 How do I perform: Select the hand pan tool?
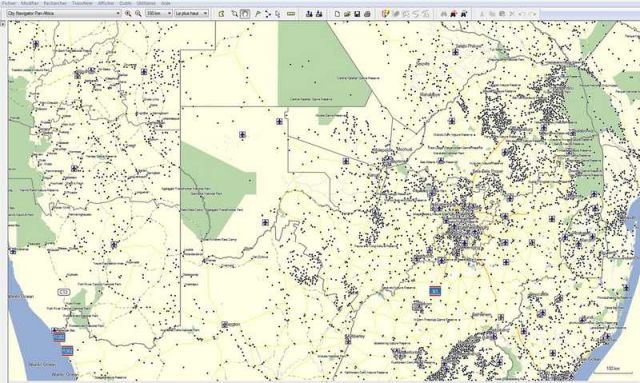[x=244, y=13]
